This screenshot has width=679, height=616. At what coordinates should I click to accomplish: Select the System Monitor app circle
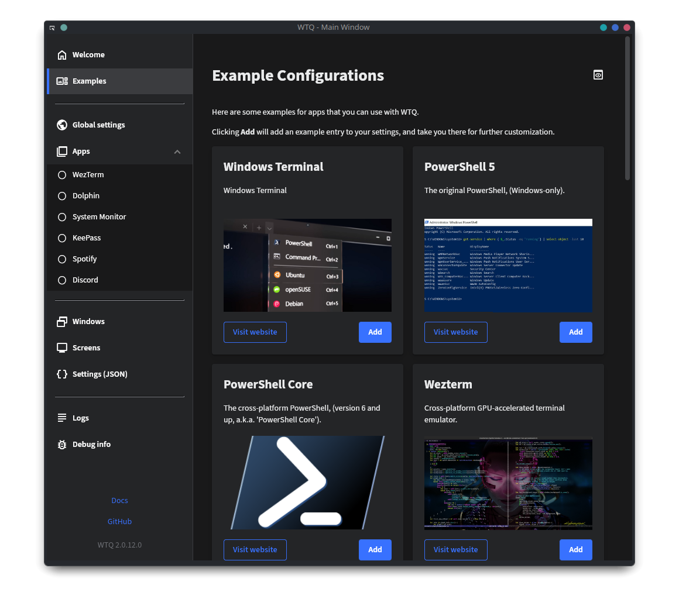click(x=62, y=217)
